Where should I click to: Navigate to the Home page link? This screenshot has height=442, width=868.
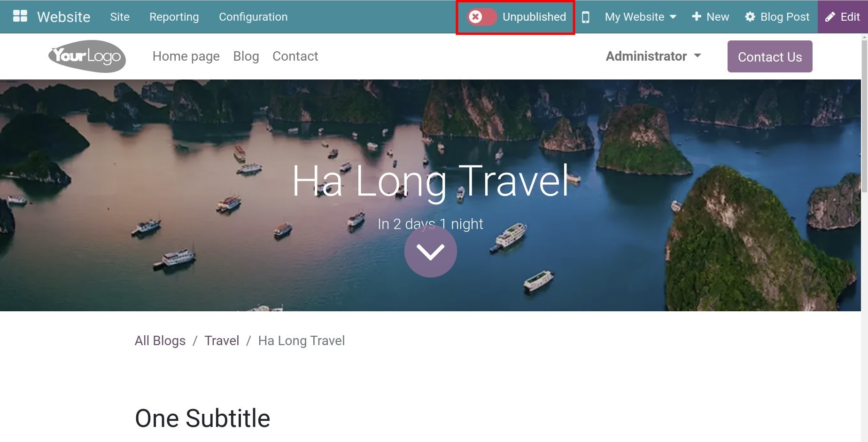(x=186, y=56)
